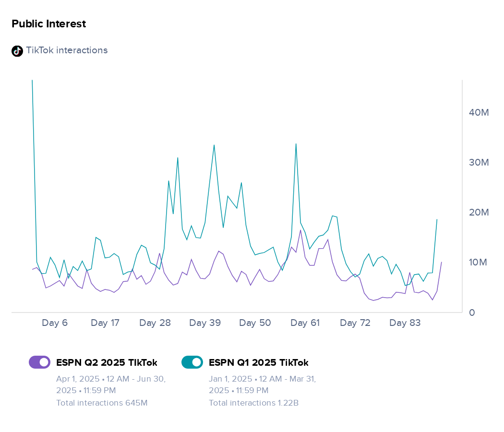The image size is (504, 432).
Task: Select the Day 28 axis label
Action: point(155,323)
